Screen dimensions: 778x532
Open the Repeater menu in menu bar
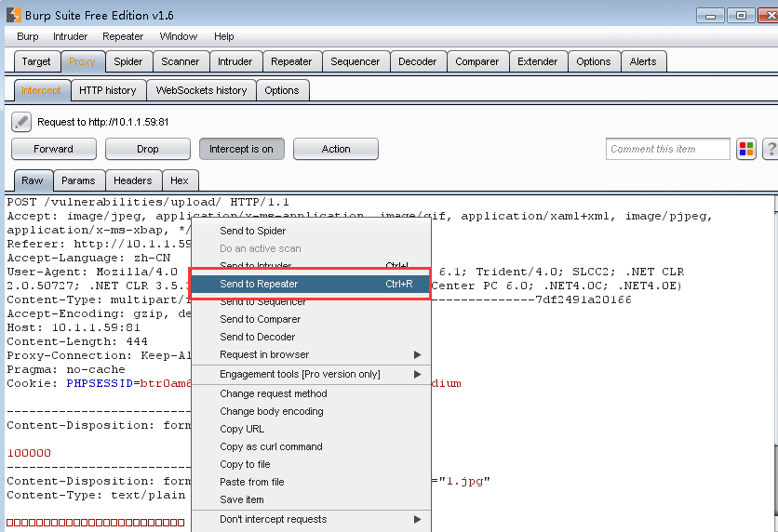point(123,36)
